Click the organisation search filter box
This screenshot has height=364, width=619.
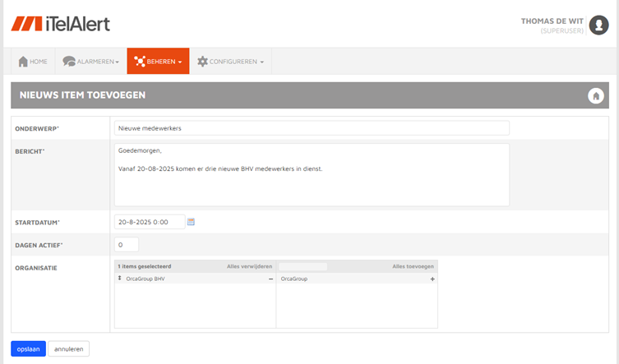tap(303, 266)
